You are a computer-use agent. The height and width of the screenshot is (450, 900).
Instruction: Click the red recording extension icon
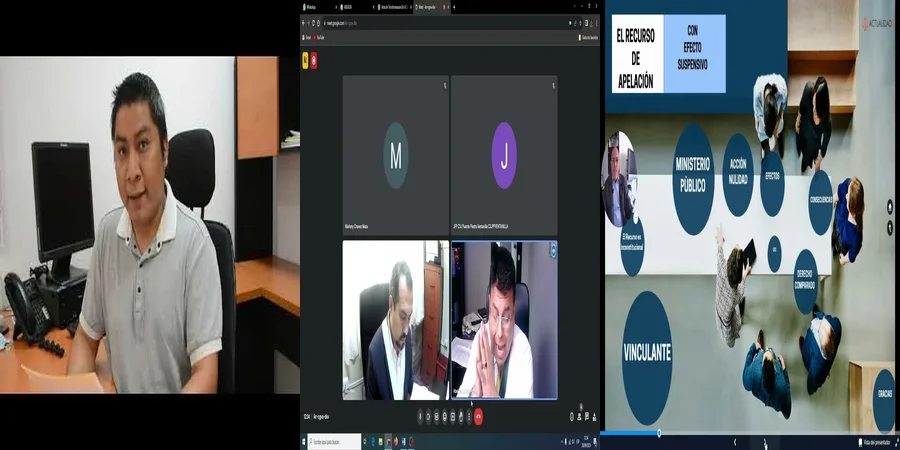point(314,60)
